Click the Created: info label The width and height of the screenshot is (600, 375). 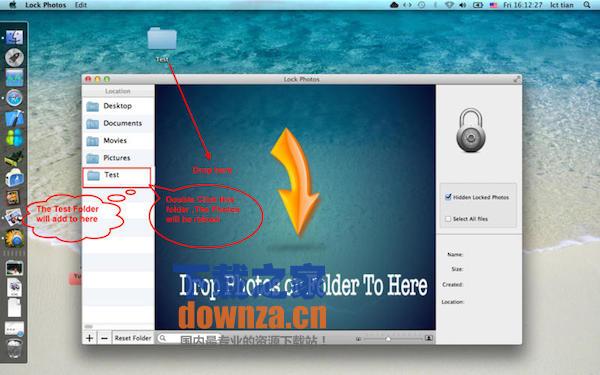coord(453,285)
